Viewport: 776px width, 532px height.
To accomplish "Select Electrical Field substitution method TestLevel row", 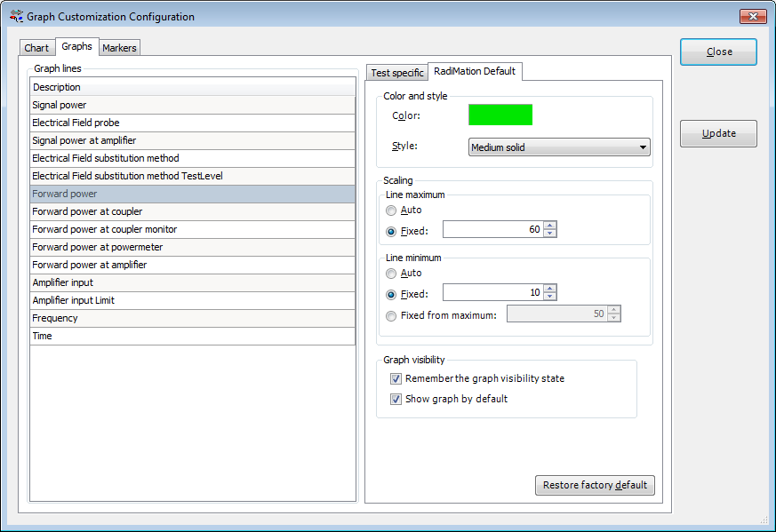I will pos(193,176).
